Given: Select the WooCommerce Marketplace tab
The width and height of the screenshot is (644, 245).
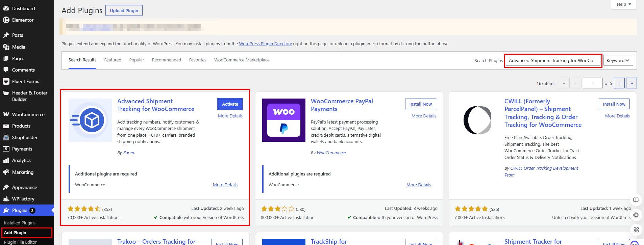Looking at the screenshot, I should [242, 60].
